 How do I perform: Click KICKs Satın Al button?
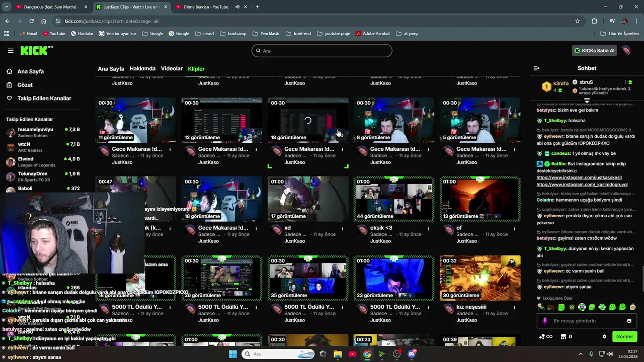[x=595, y=51]
